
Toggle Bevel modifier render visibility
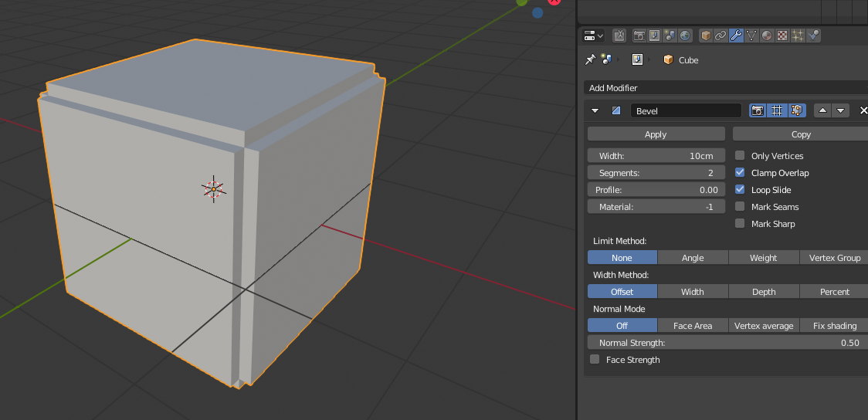point(758,110)
